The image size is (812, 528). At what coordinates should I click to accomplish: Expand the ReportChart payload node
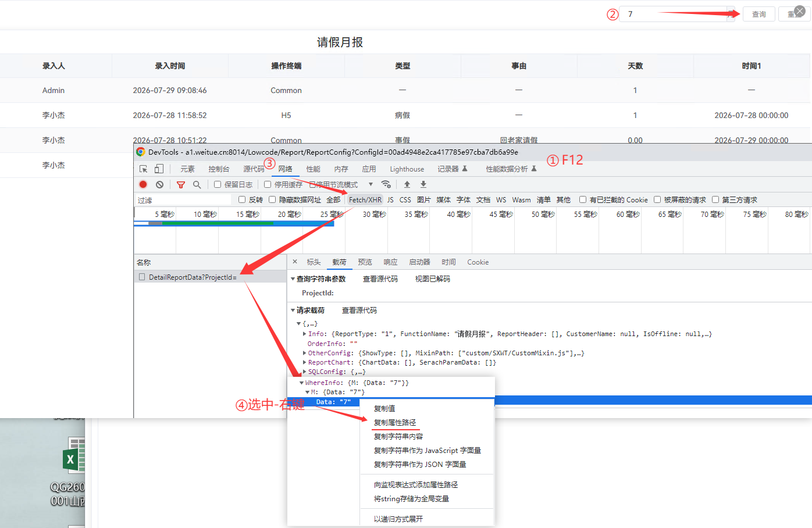305,362
